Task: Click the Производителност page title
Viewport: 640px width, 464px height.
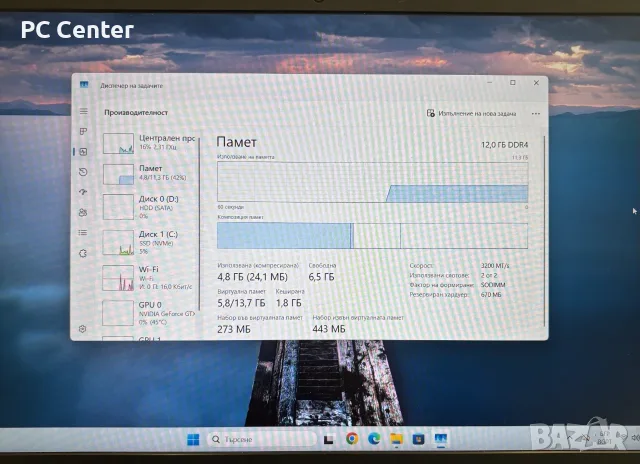Action: tap(136, 112)
